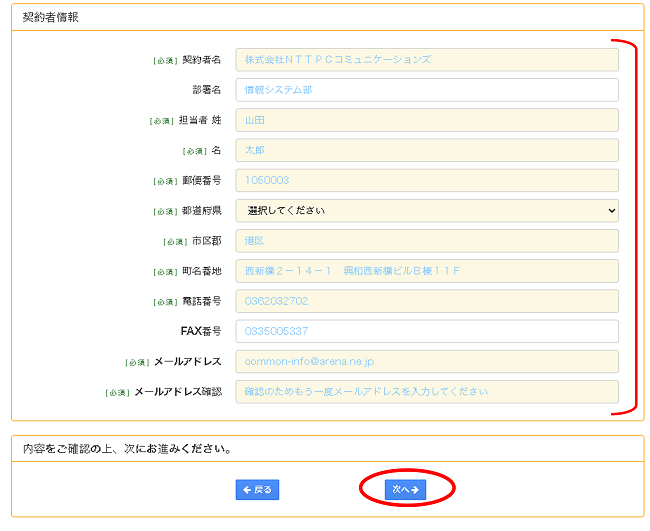This screenshot has height=531, width=650.
Task: Click the メールアドレス input field
Action: [427, 361]
